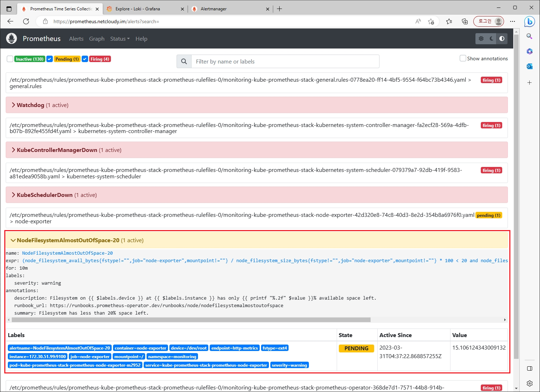Click the firing (1) badge of general.rules
Viewport: 540px width, 392px height.
click(x=491, y=80)
